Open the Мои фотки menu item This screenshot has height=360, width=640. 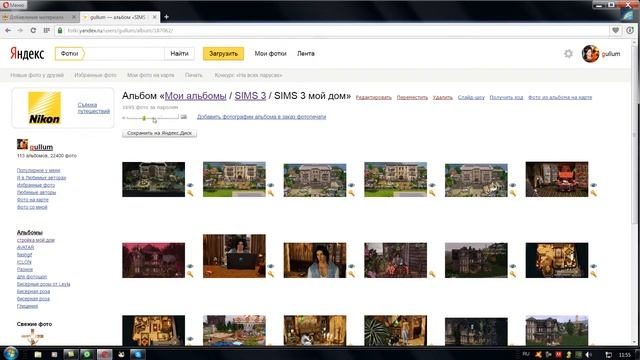tap(270, 53)
